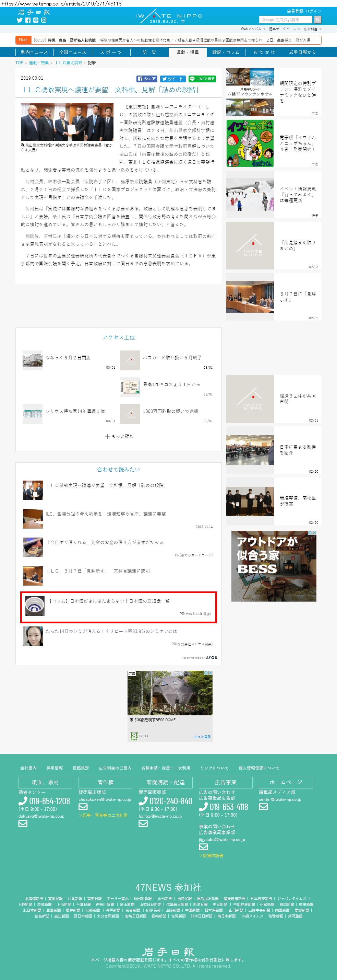Open the スポーツ menu tab
337x980 pixels.
pyautogui.click(x=111, y=52)
